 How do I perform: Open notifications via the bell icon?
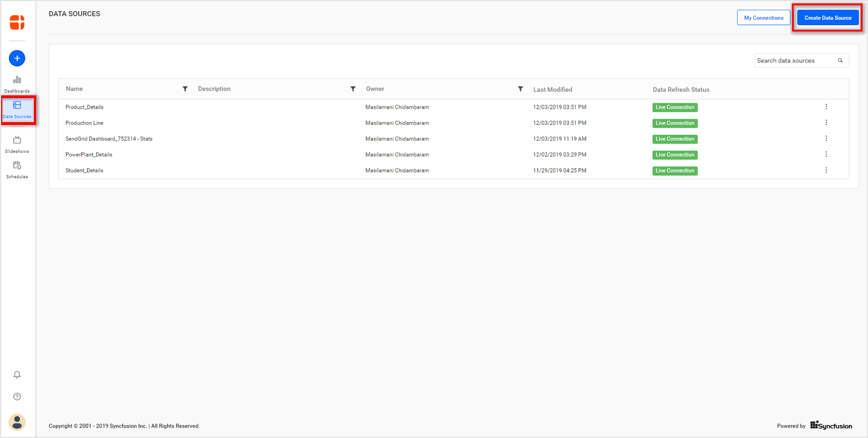(x=17, y=374)
